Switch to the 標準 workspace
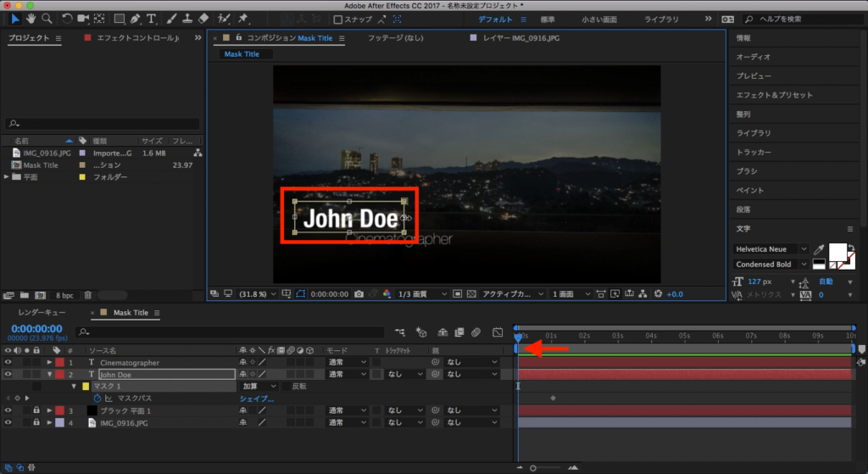The image size is (868, 474). tap(548, 19)
